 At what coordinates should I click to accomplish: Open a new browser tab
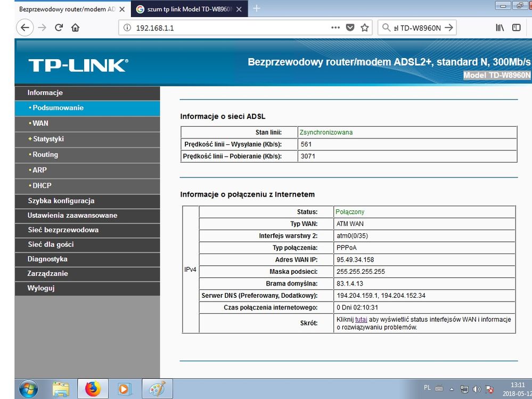[x=257, y=8]
